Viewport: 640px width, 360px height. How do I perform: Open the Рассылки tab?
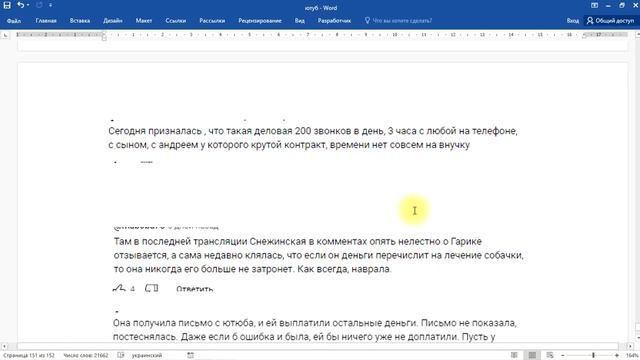(212, 20)
